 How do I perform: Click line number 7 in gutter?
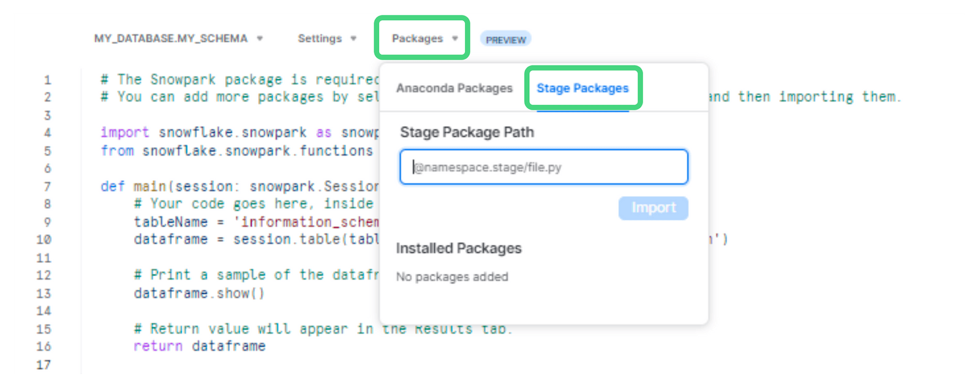tap(47, 186)
